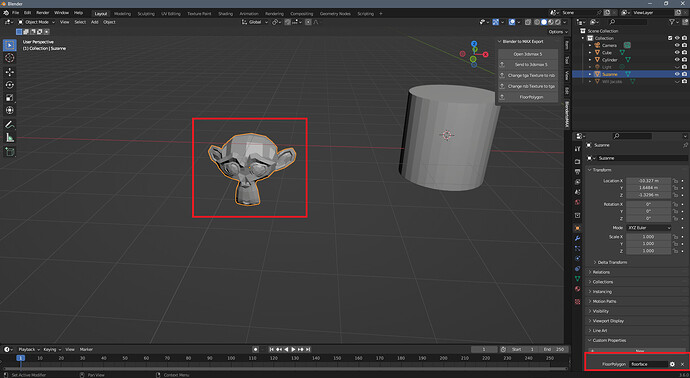Select the Annotate tool
The image size is (690, 378).
[10, 125]
